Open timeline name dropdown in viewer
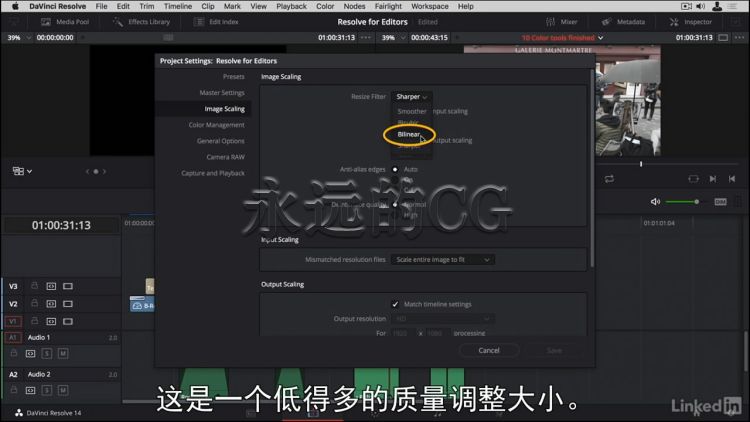The height and width of the screenshot is (422, 750). [562, 37]
